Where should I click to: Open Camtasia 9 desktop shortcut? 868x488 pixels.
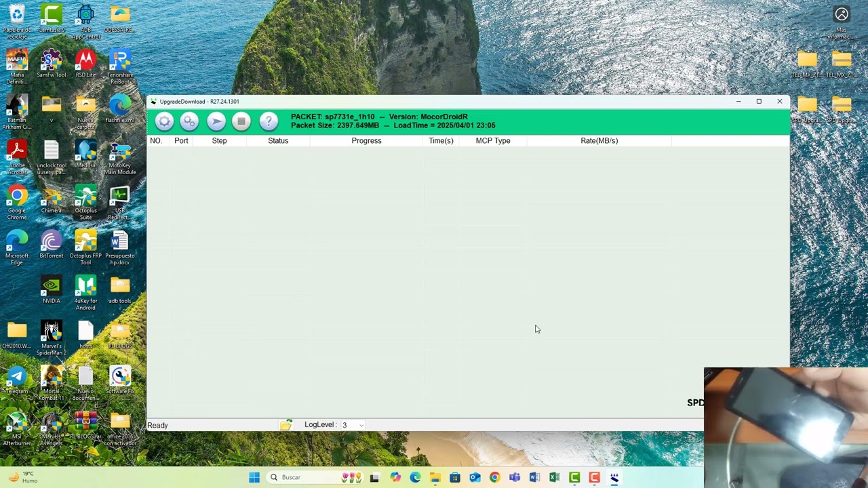coord(52,19)
